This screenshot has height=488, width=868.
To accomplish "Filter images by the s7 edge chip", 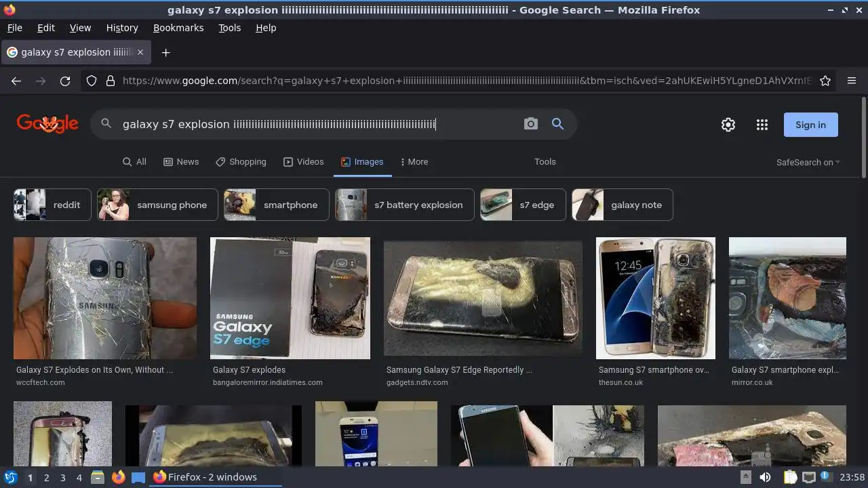I will 523,205.
